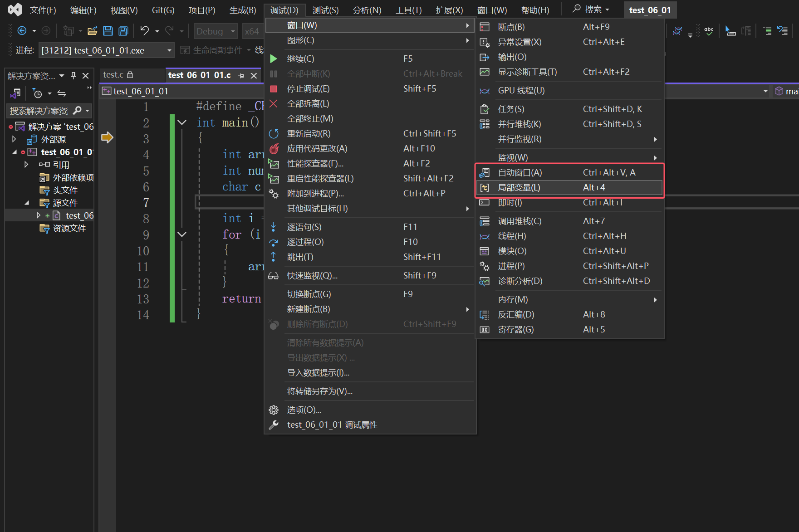Choose 附加到进程(P)... from Debug menu
The width and height of the screenshot is (799, 532).
pyautogui.click(x=370, y=193)
